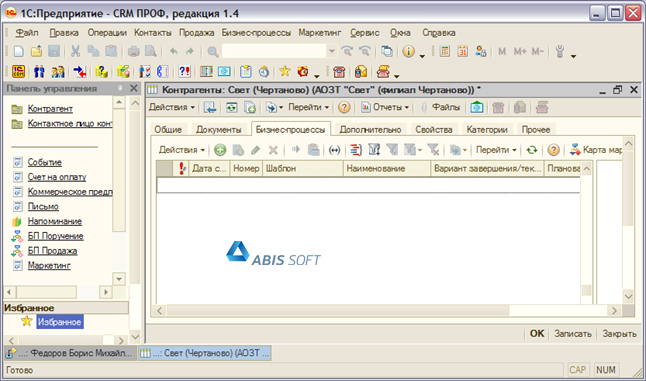646x381 pixels.
Task: Click the green refresh arrows icon
Action: (532, 150)
